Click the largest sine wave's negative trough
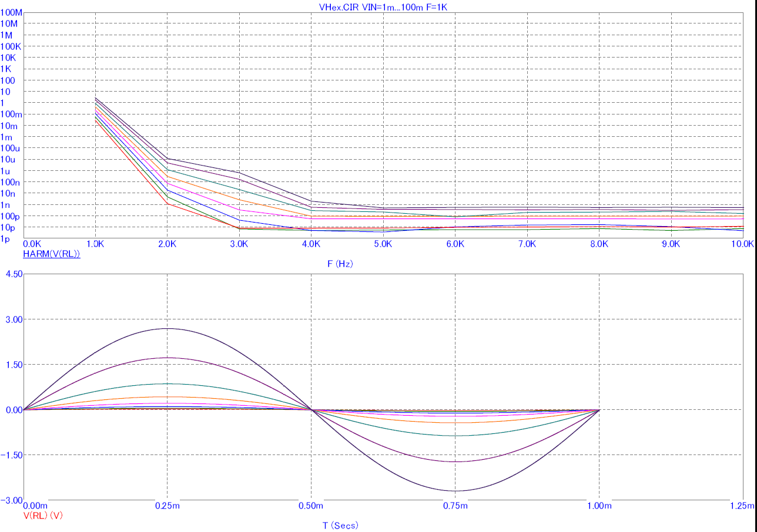Viewport: 757px width, 532px height. 455,491
